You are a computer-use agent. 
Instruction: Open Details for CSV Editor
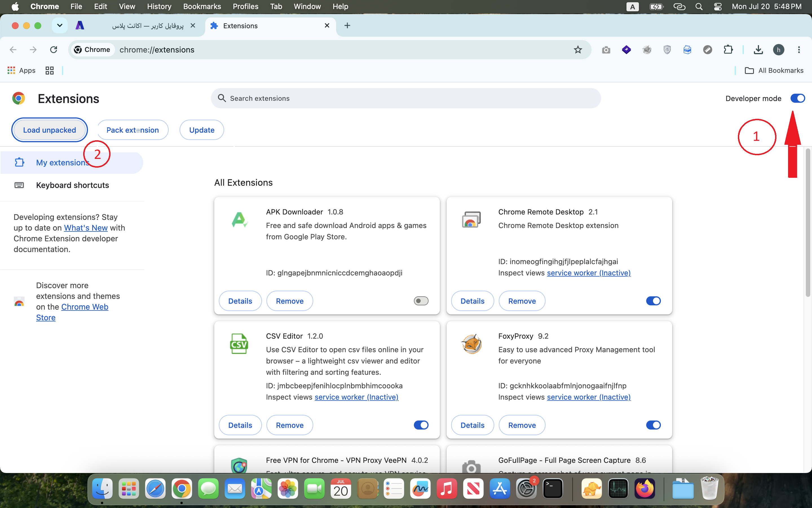click(x=240, y=425)
